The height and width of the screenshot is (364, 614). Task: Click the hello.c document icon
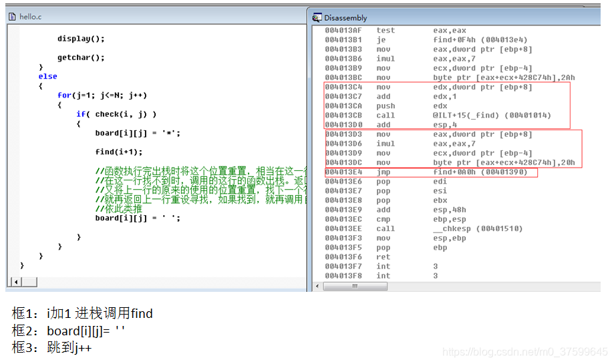[x=12, y=17]
